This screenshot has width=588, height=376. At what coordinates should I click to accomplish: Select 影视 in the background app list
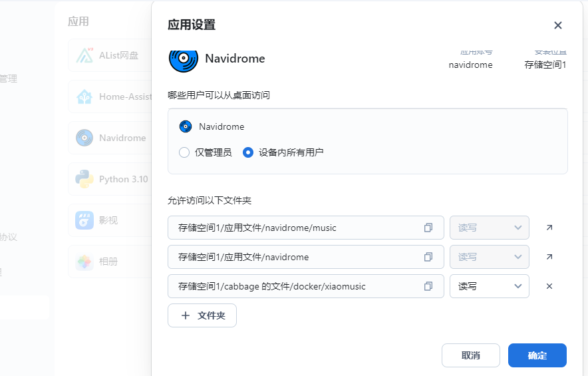[x=110, y=221]
